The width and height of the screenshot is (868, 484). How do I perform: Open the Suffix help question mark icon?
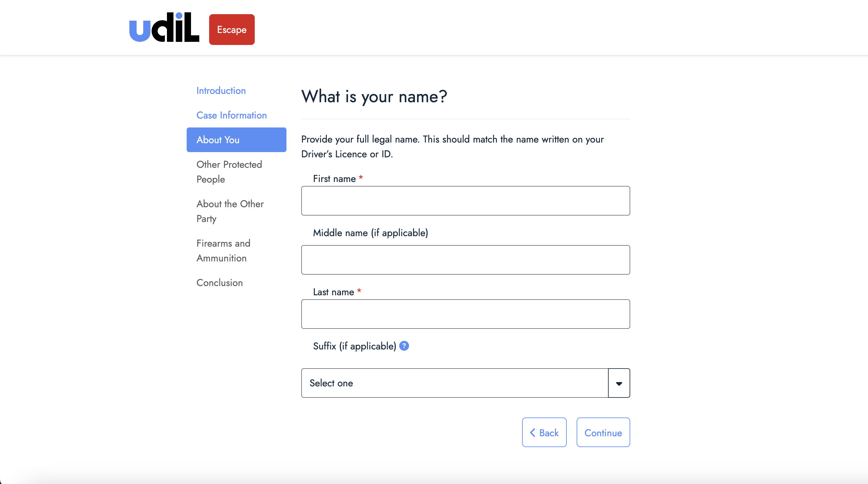point(404,346)
